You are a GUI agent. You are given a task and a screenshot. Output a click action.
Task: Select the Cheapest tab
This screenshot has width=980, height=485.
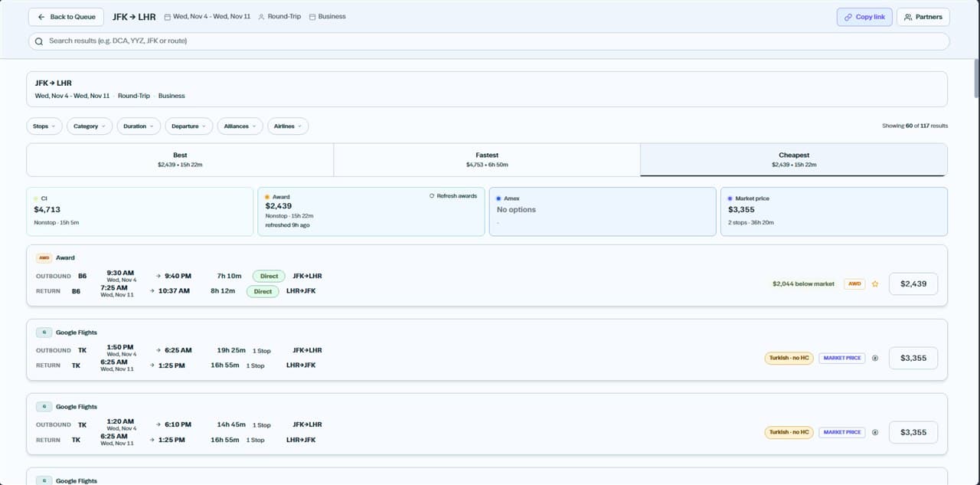click(794, 159)
